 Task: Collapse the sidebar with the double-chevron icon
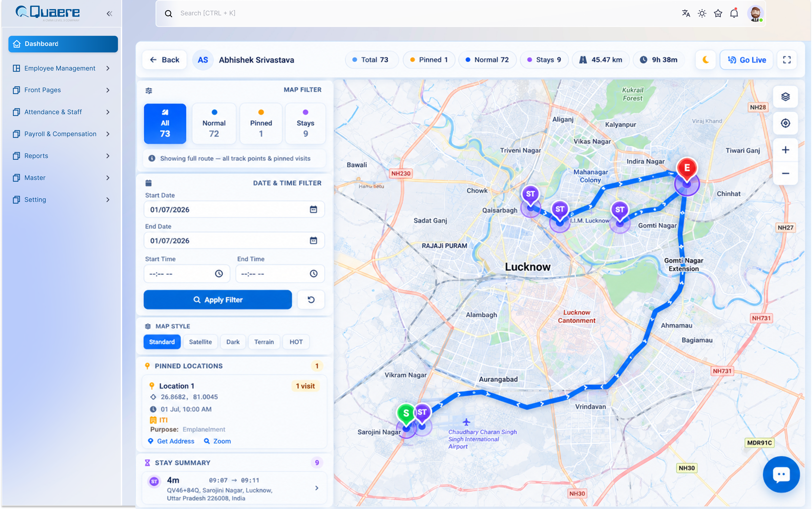pos(109,13)
